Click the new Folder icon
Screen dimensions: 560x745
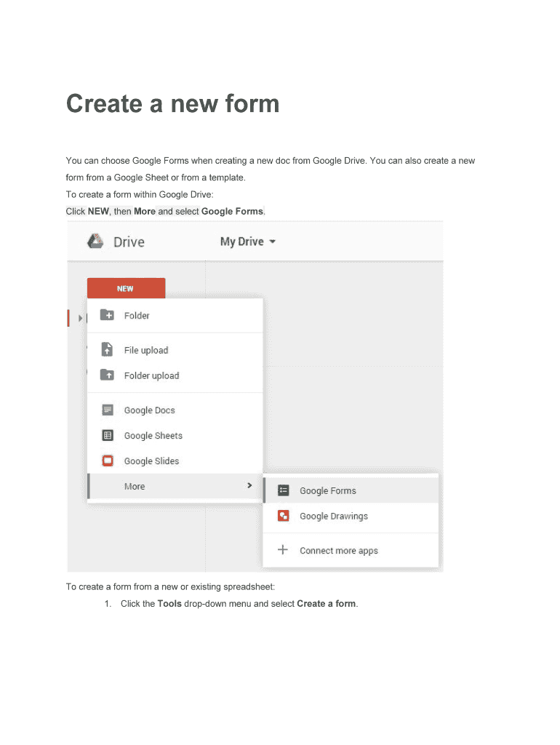pos(107,316)
